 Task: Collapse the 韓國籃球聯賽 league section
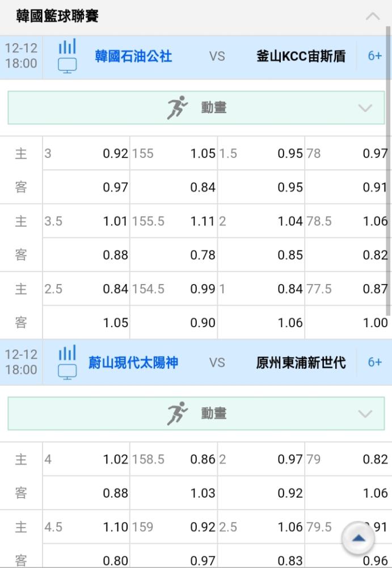(373, 16)
